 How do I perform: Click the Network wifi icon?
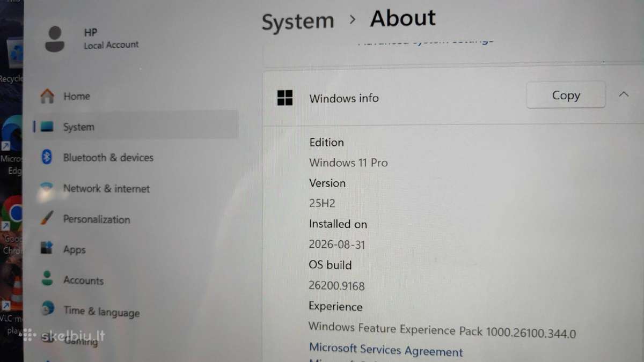pos(47,187)
